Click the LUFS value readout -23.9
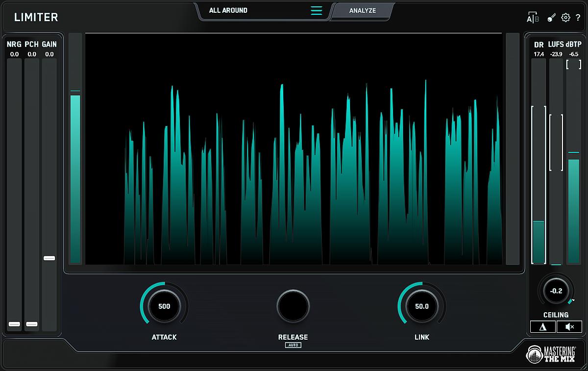 (556, 54)
